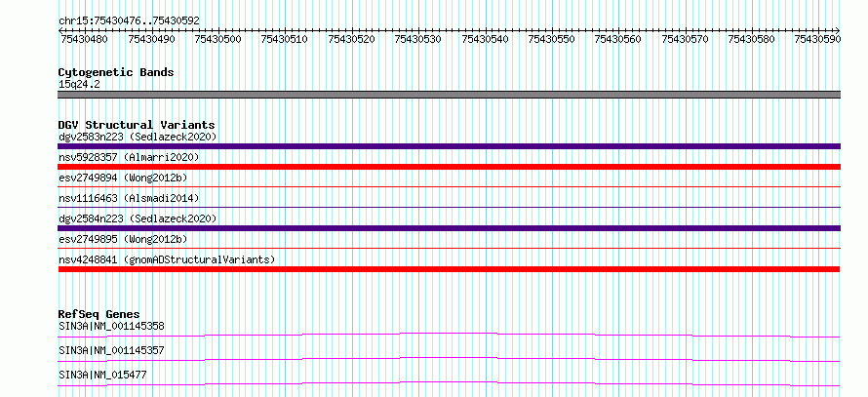The height and width of the screenshot is (397, 868).
Task: Click the 15q24.2 band label
Action: click(x=79, y=85)
